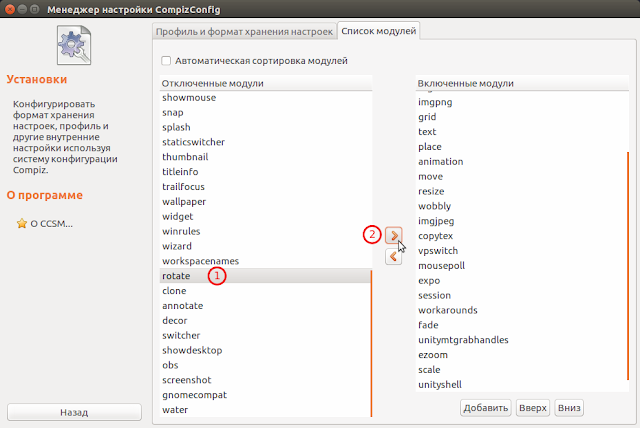Viewport: 640px width, 428px height.
Task: Open the Профиль и формат хранения настроек tab
Action: click(x=244, y=31)
